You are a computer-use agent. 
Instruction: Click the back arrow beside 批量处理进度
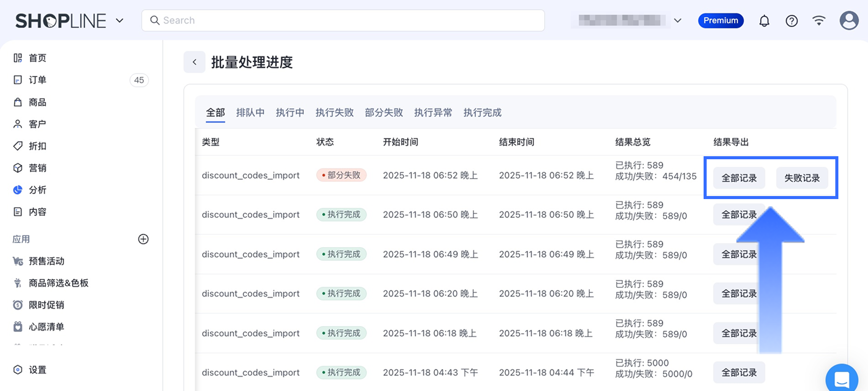click(195, 62)
